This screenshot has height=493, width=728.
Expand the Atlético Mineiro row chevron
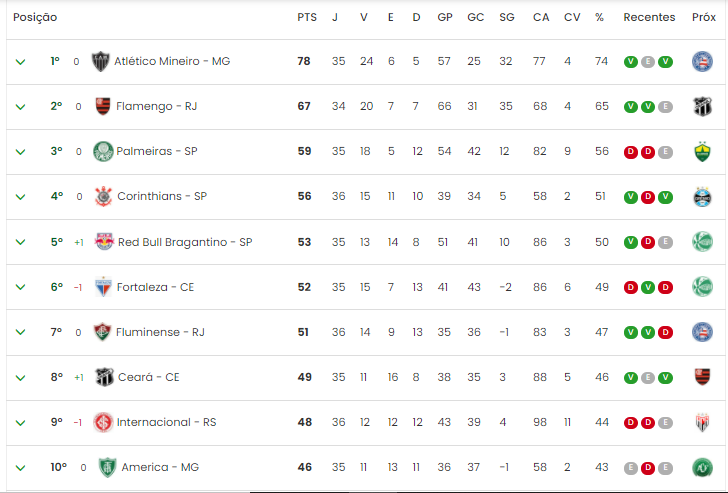point(20,62)
